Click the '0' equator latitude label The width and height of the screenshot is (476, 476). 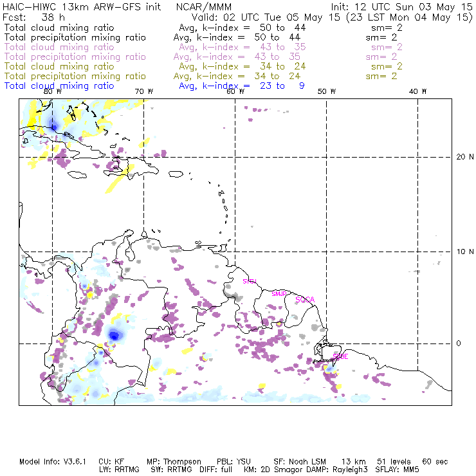click(459, 343)
